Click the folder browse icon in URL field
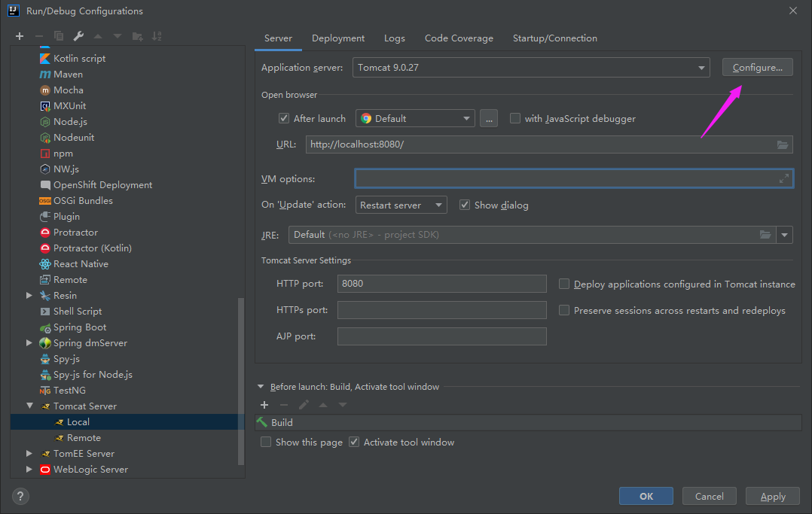Image resolution: width=812 pixels, height=514 pixels. (x=782, y=144)
